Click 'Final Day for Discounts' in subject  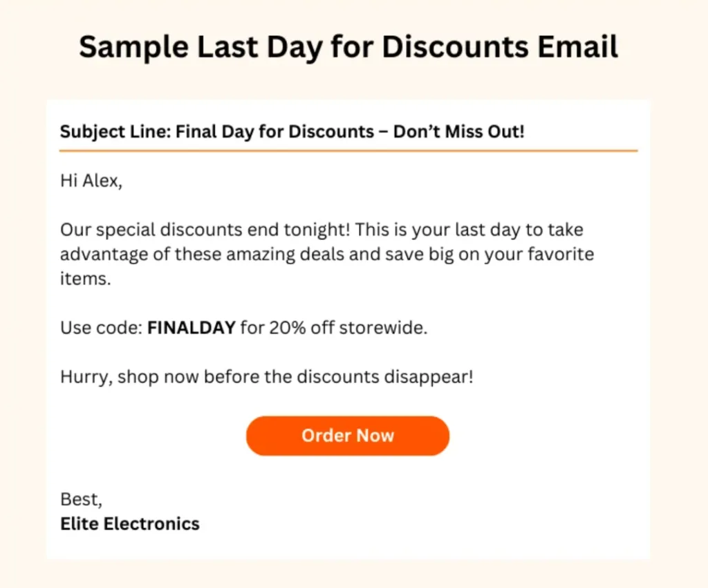pos(274,131)
